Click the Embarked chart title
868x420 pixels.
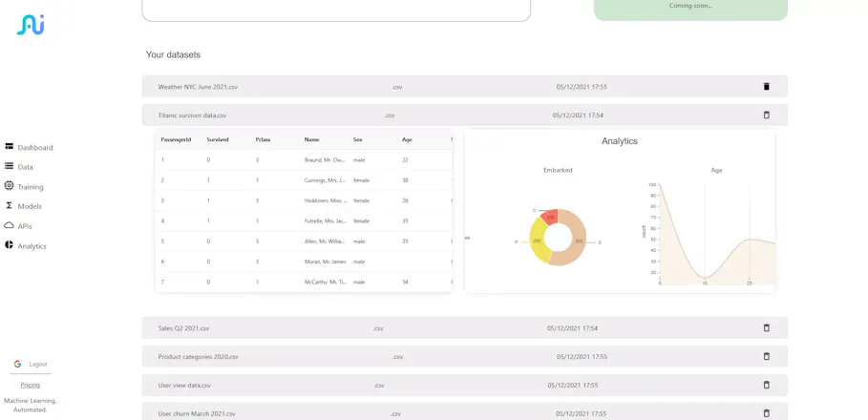(558, 171)
